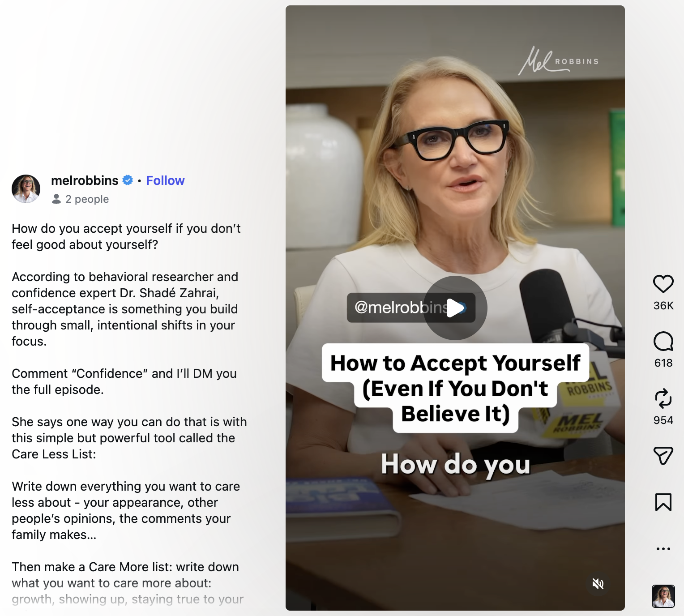Share the reel with the paper plane icon

(x=663, y=456)
